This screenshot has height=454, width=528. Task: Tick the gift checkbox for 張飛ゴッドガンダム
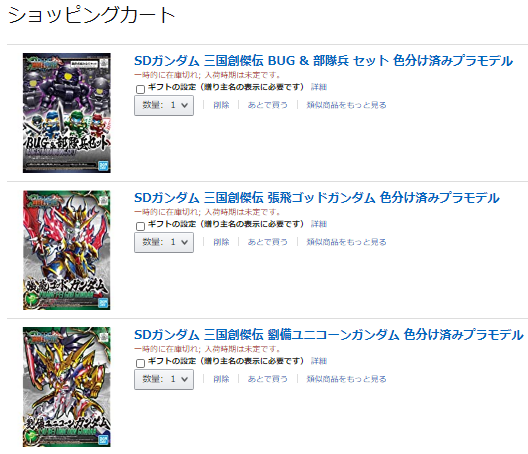(x=140, y=226)
